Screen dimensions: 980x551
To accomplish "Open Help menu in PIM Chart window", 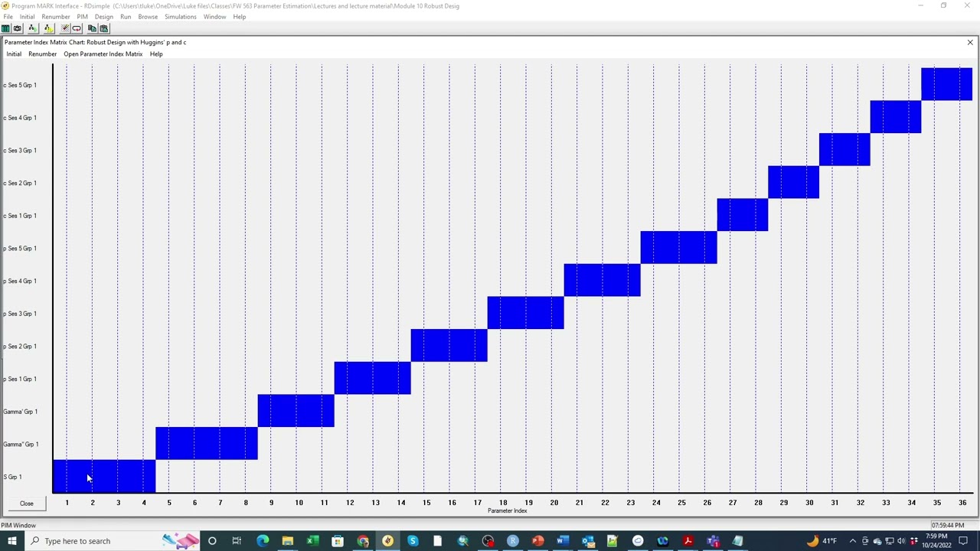I will 156,54.
